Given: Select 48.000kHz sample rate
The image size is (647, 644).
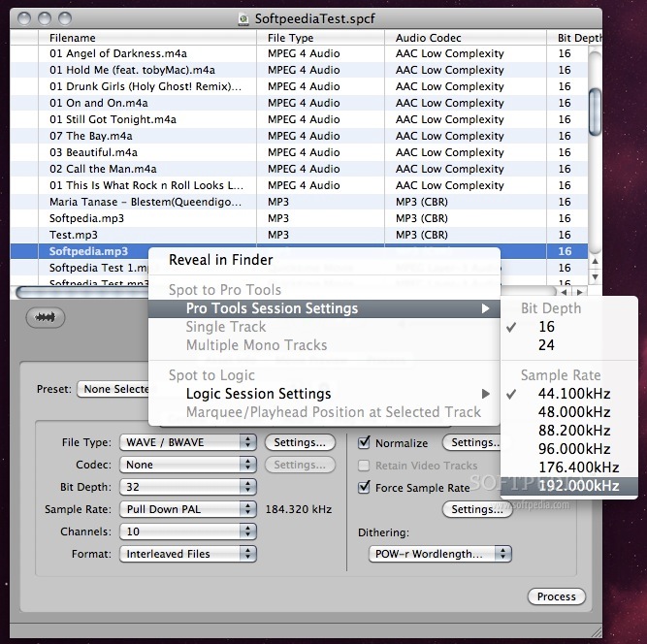Looking at the screenshot, I should [x=569, y=412].
